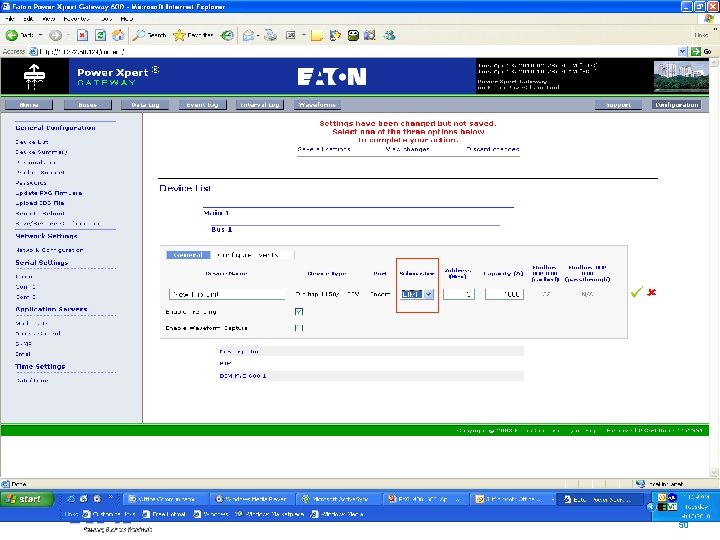Viewport: 720px width, 540px height.
Task: Open the IE Search magnifier button
Action: 149,35
